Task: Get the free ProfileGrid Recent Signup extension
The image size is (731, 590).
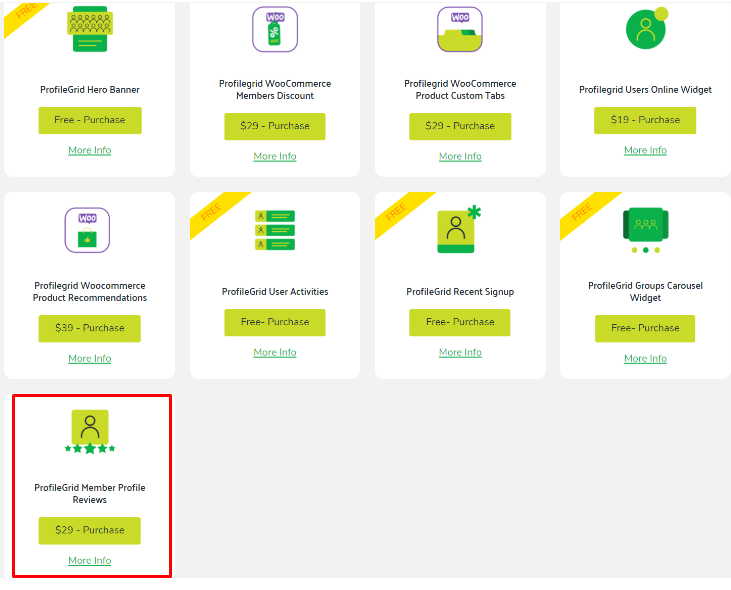Action: (460, 322)
